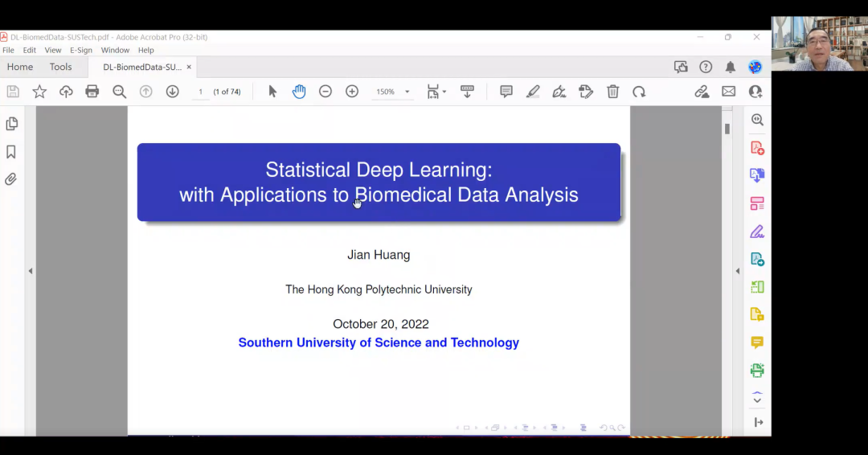The width and height of the screenshot is (868, 455).
Task: Click the edit stamp tool icon
Action: [x=586, y=92]
